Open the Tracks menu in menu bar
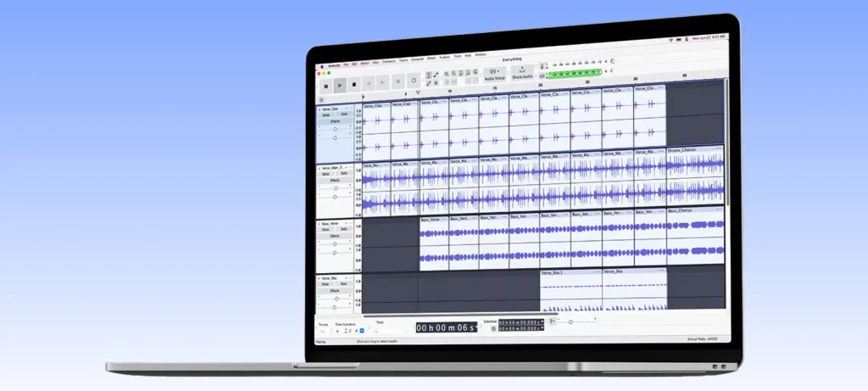The image size is (868, 391). (x=403, y=59)
